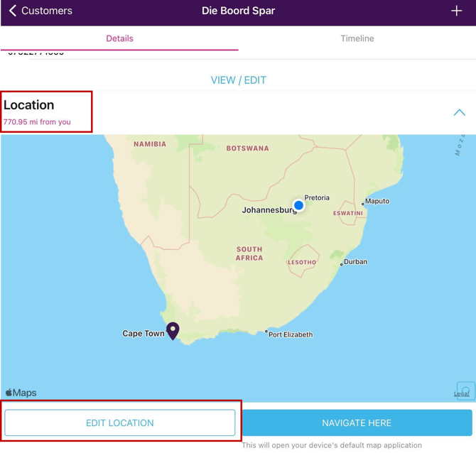Tap the 770.95 mi distance text
Image resolution: width=476 pixels, height=453 pixels.
pyautogui.click(x=37, y=122)
